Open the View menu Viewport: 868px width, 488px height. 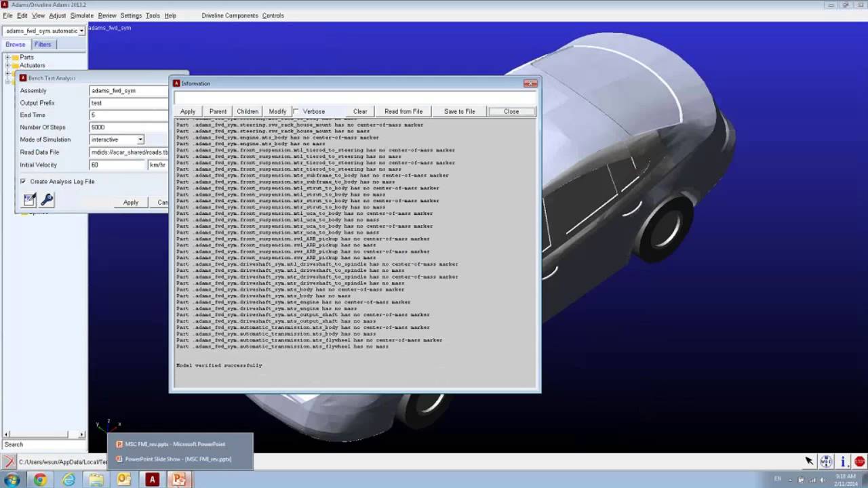tap(39, 16)
